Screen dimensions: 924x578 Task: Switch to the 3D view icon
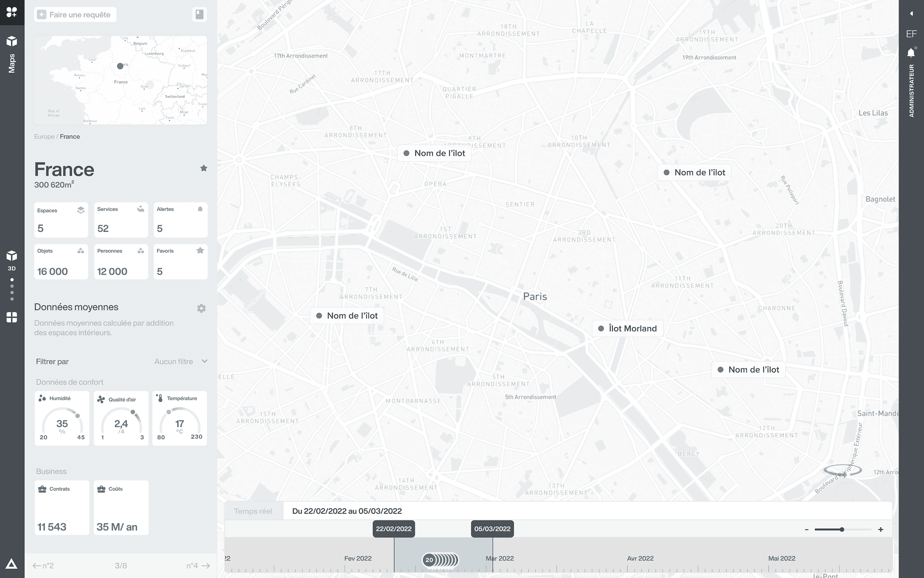(x=12, y=256)
